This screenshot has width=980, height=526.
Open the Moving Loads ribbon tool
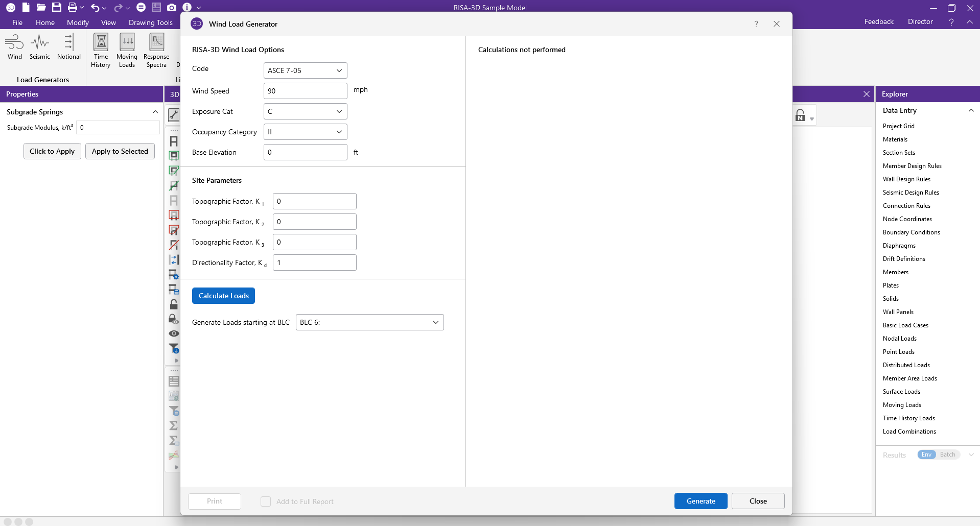[x=127, y=50]
